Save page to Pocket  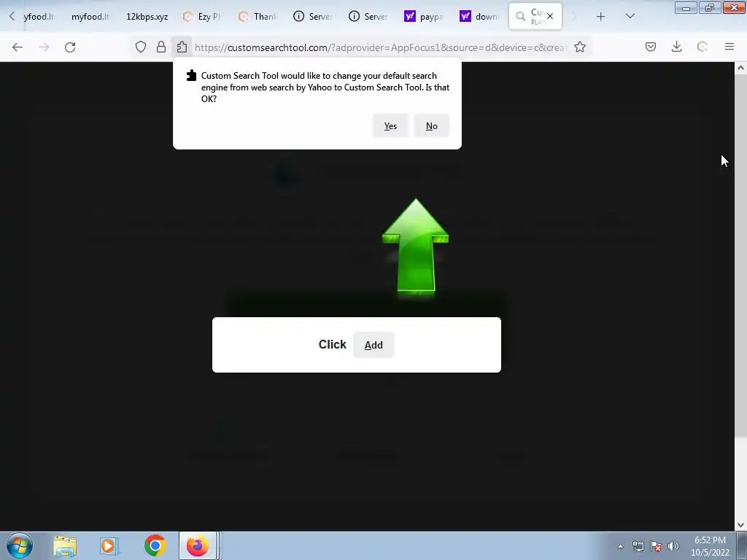(651, 47)
